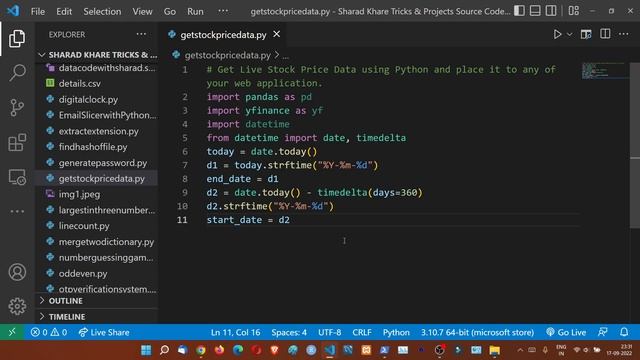Open the Edit menu
The width and height of the screenshot is (640, 360).
point(64,11)
